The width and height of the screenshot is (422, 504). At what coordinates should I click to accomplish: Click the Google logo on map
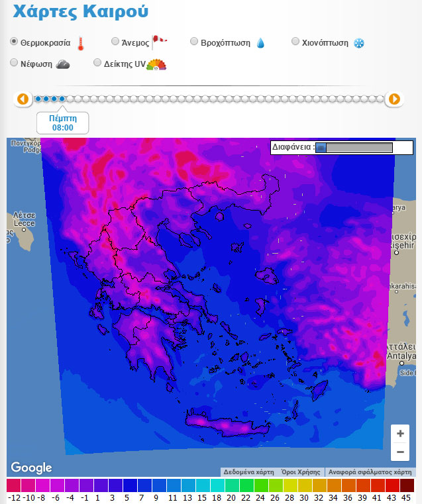(x=31, y=468)
